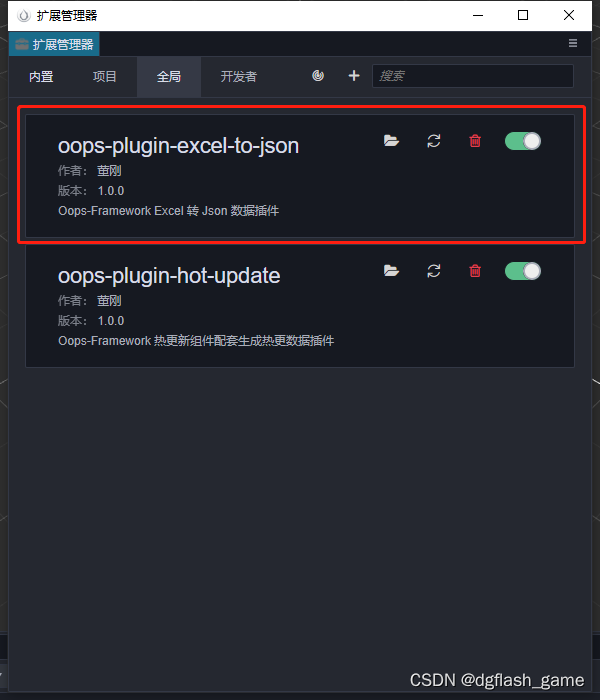Viewport: 600px width, 700px height.
Task: Open the 开发者 tab
Action: pyautogui.click(x=239, y=77)
